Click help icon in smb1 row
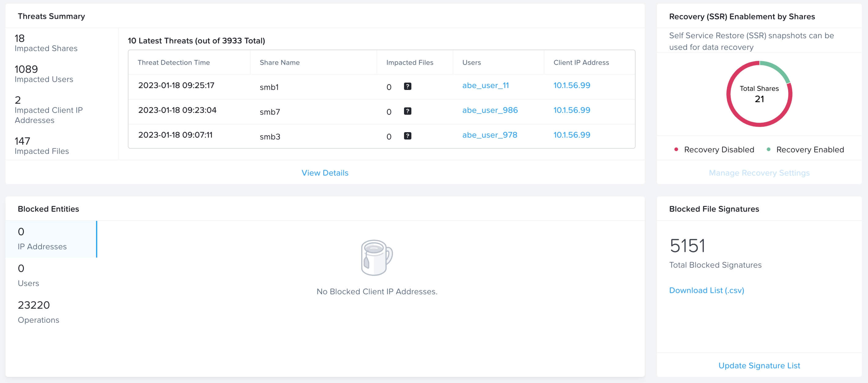Viewport: 868px width, 383px height. [x=407, y=86]
